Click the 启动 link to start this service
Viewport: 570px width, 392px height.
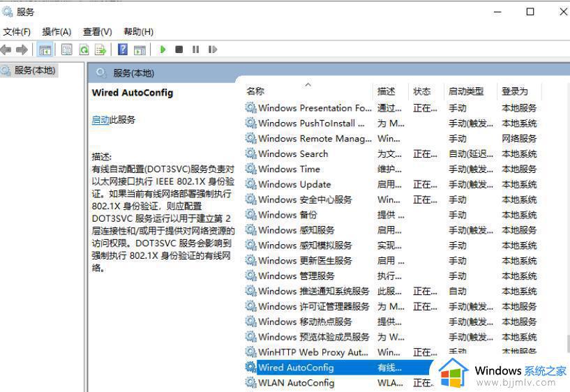coord(100,119)
